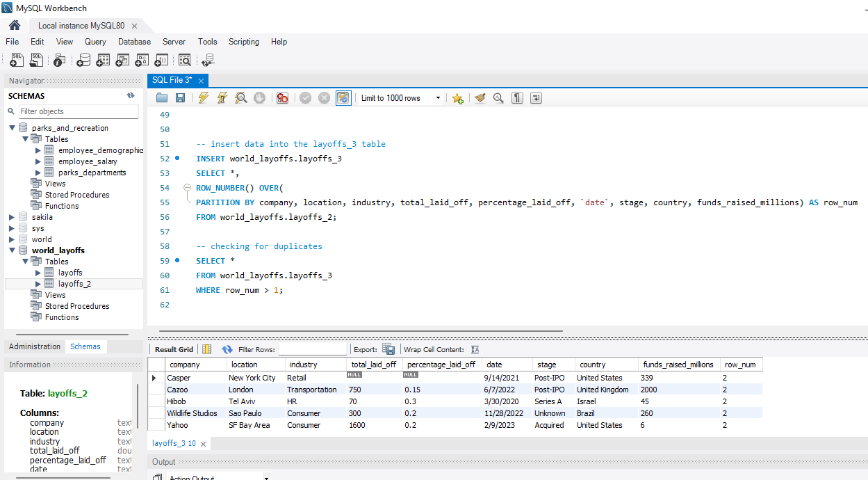
Task: Open SQL script file icon in main toolbar
Action: [x=37, y=61]
